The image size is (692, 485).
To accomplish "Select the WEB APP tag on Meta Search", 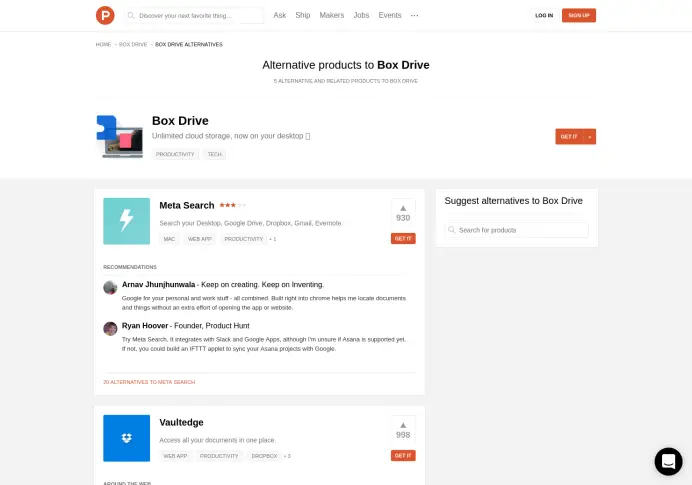I will point(199,239).
